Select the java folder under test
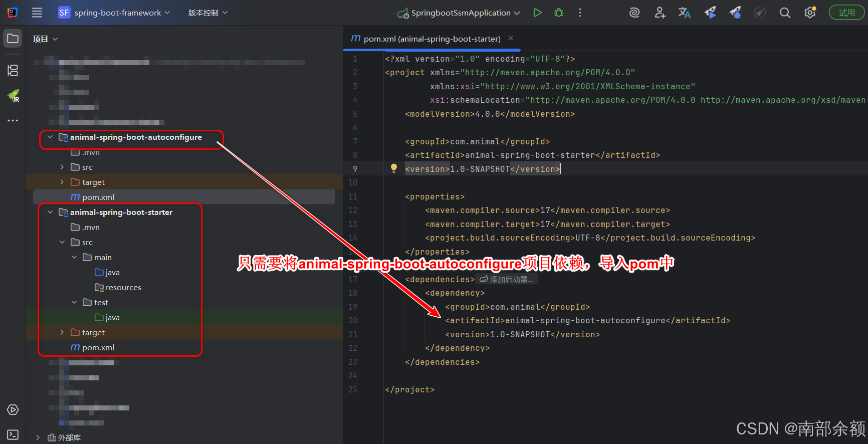868x444 pixels. click(x=107, y=317)
